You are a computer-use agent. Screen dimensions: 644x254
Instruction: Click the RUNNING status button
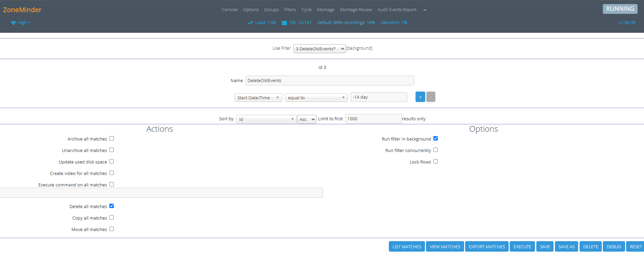tap(620, 9)
